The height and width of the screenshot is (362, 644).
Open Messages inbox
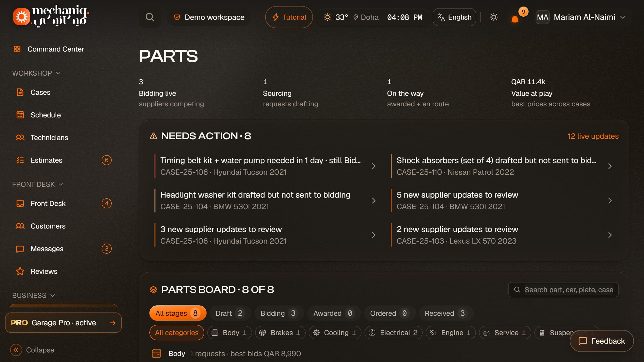[63, 249]
